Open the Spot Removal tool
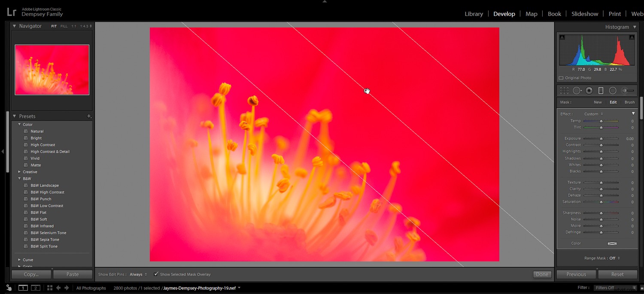Viewport: 644px width, 294px height. 577,90
